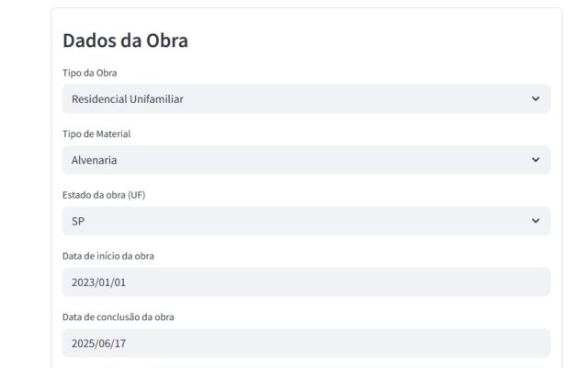This screenshot has height=368, width=588.
Task: Click the Tipo de Material chevron arrow
Action: click(536, 160)
